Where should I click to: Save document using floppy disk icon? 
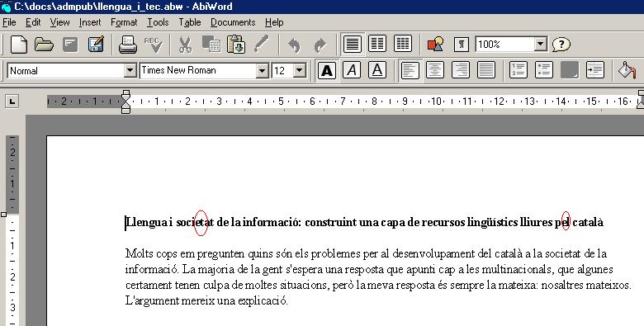(96, 45)
